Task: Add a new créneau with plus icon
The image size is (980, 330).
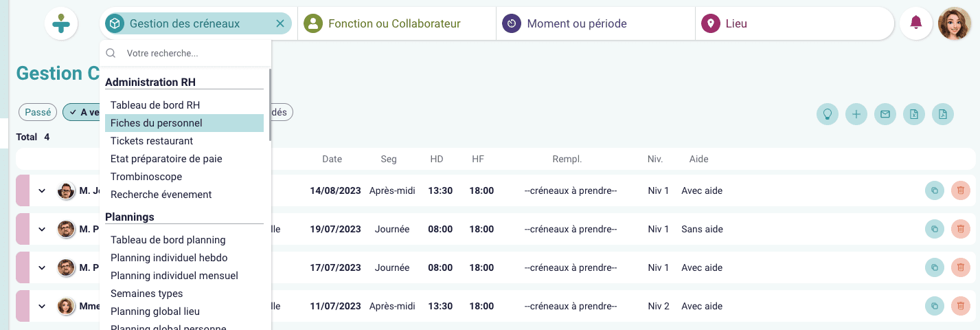Action: pos(856,114)
